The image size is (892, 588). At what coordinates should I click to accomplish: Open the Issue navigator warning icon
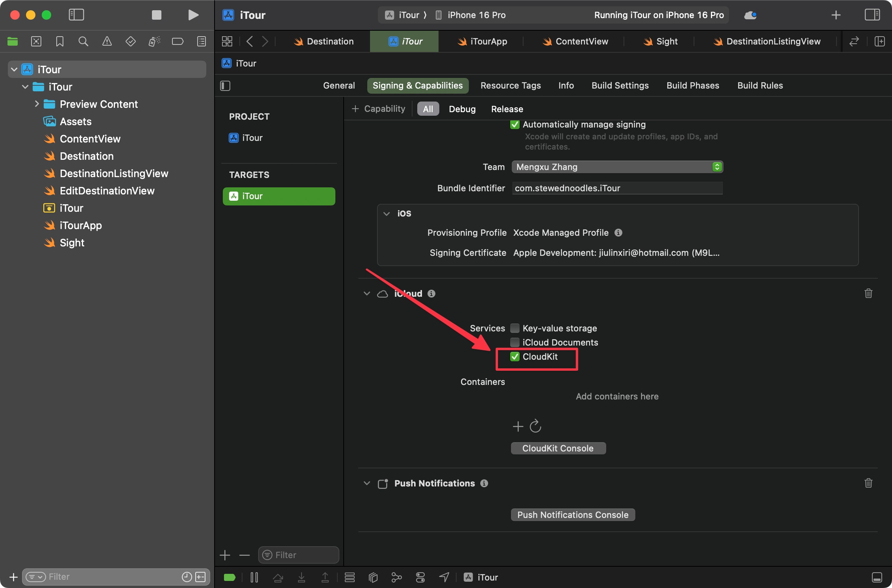coord(107,41)
